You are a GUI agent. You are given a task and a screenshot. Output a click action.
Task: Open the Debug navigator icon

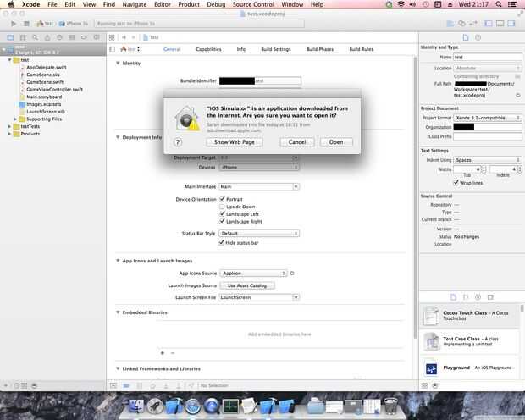tap(72, 37)
